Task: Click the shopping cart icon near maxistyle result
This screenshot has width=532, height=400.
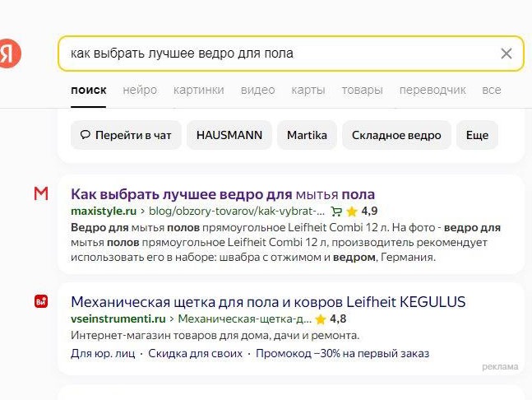Action: pos(336,212)
